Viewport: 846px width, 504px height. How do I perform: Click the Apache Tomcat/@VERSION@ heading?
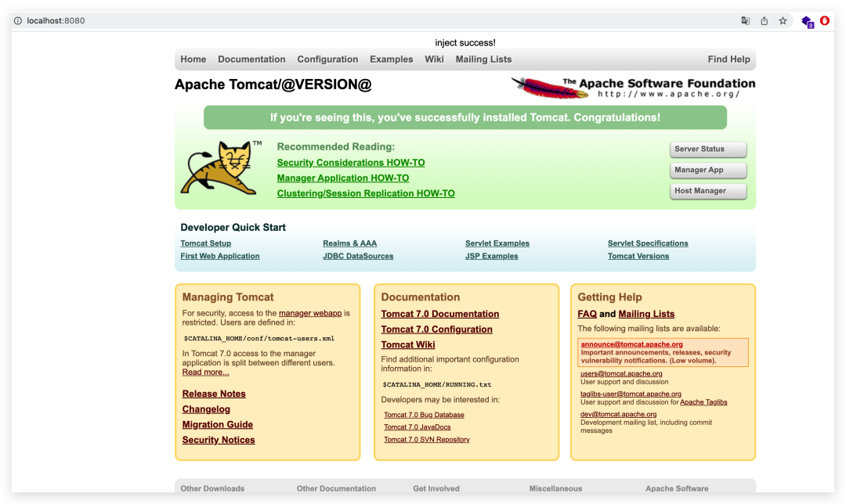273,85
